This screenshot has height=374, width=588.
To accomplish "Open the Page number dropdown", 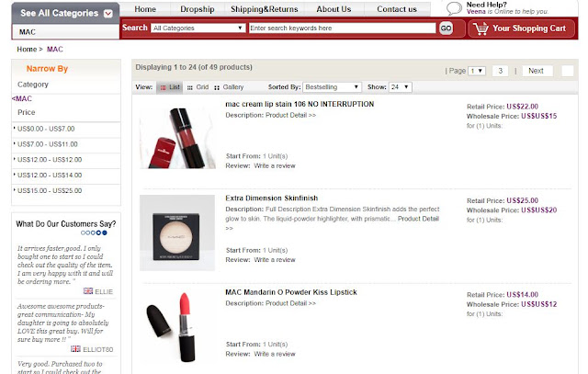I will [477, 71].
